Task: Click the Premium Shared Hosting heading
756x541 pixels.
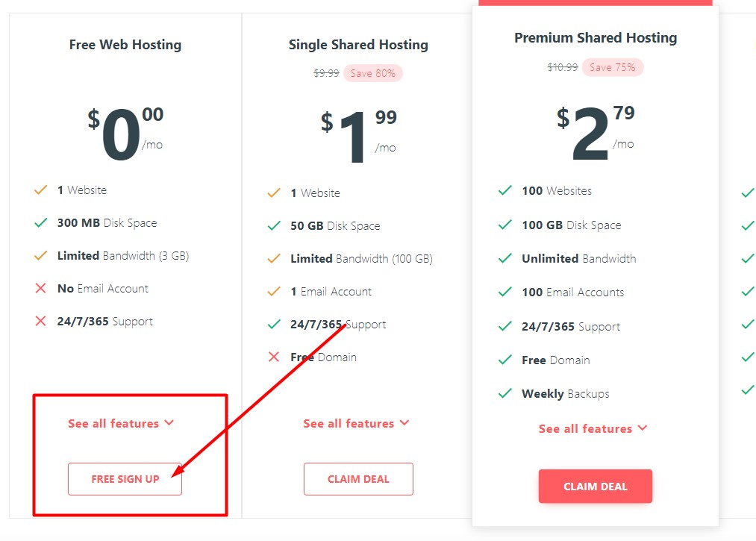Action: pos(596,37)
